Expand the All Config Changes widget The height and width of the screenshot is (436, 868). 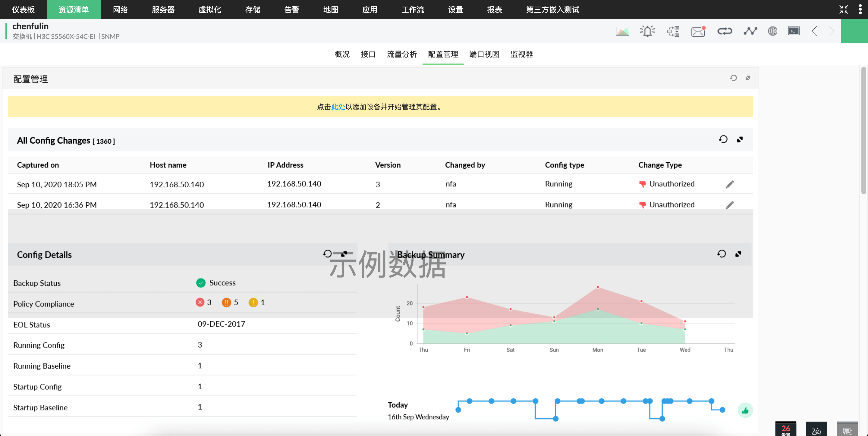740,139
